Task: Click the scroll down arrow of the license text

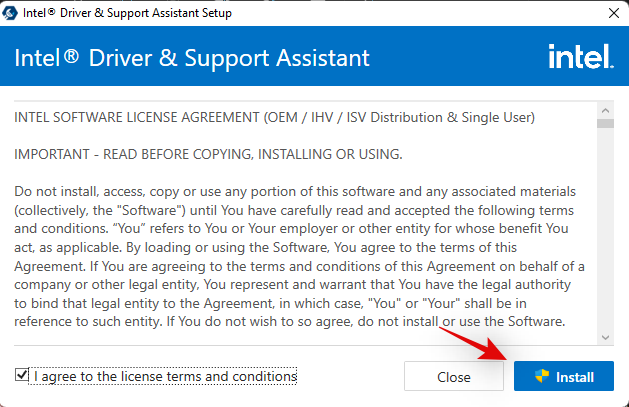Action: coord(605,338)
